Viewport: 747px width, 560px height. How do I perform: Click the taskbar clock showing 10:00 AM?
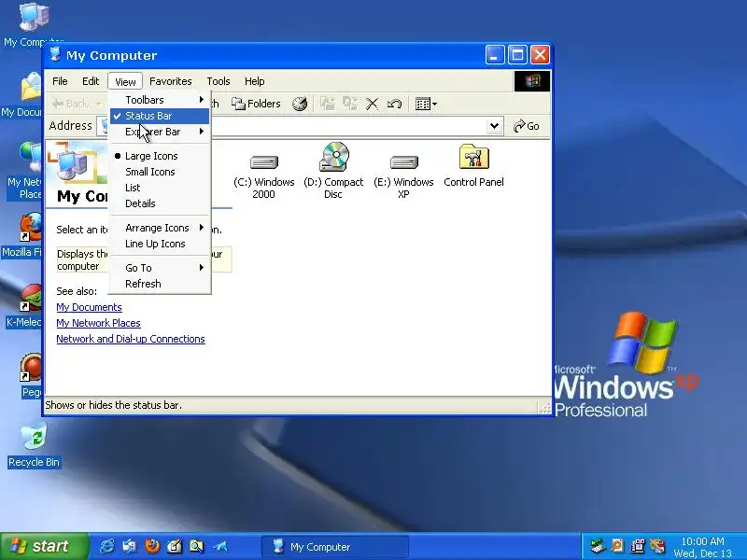703,547
